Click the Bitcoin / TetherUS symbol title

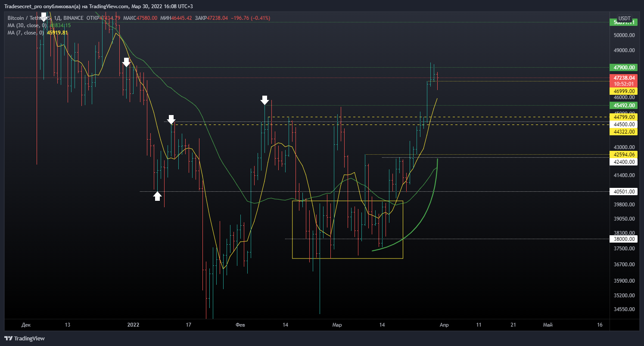click(x=29, y=18)
